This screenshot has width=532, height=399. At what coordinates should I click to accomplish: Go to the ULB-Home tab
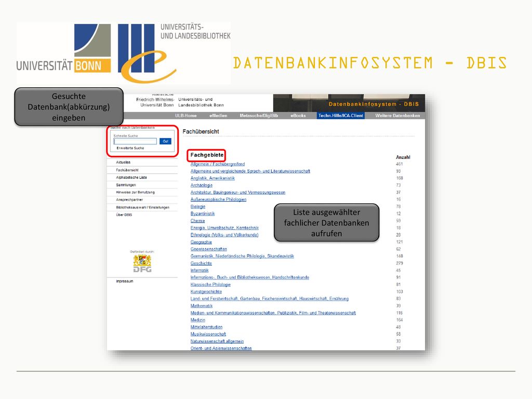185,116
